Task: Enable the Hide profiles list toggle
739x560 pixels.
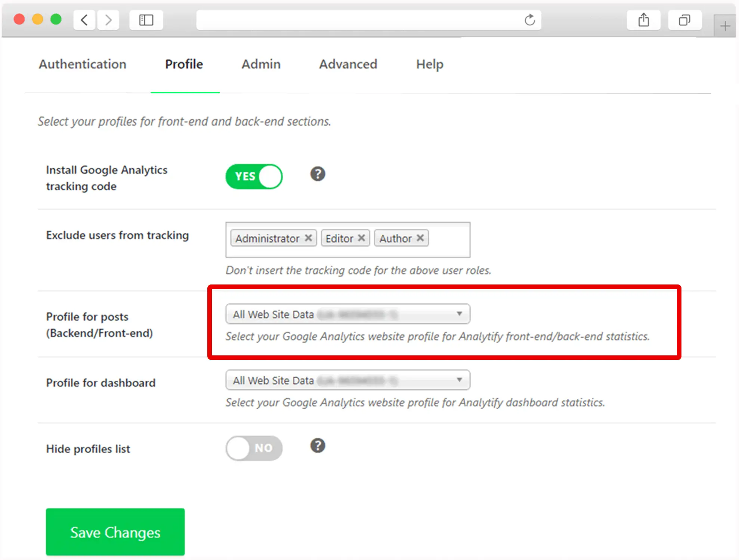Action: (254, 448)
